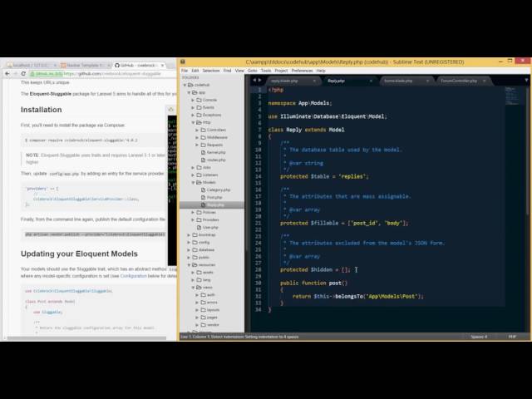The width and height of the screenshot is (532, 399).
Task: Select the Models folder icon
Action: [x=199, y=182]
